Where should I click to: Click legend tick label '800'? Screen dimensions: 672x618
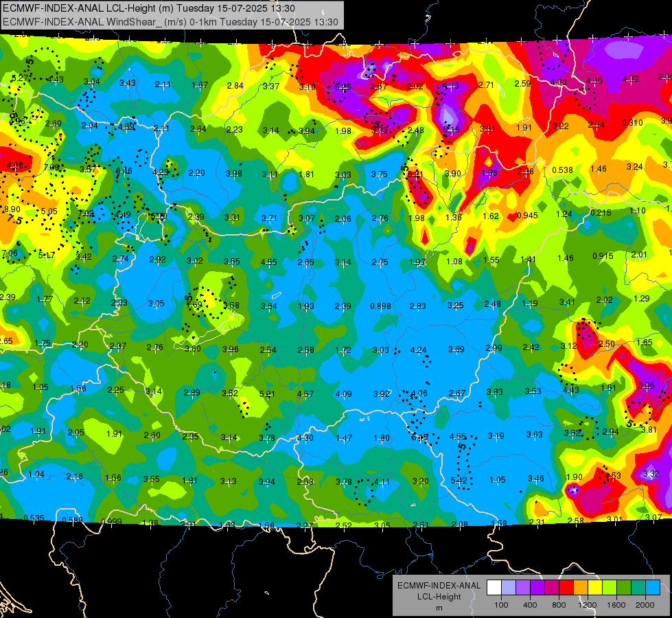coord(559,605)
